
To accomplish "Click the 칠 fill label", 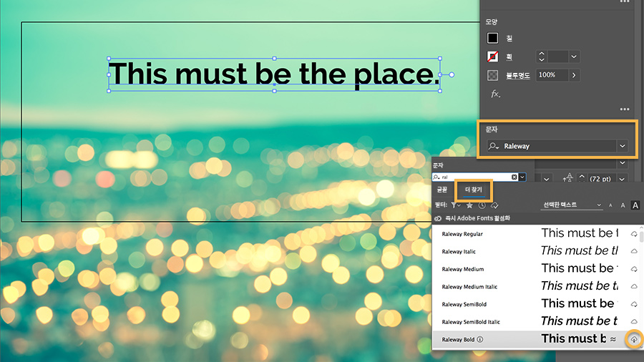I will point(509,38).
